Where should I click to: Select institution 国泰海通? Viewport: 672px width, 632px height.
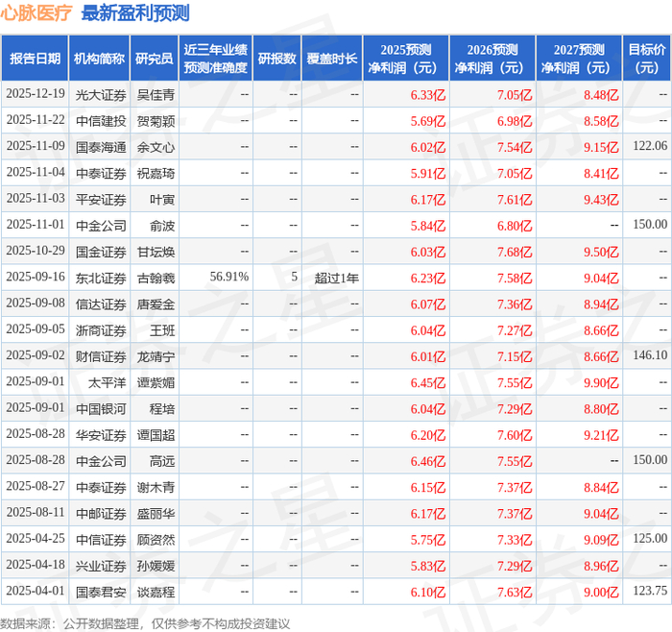[x=101, y=147]
